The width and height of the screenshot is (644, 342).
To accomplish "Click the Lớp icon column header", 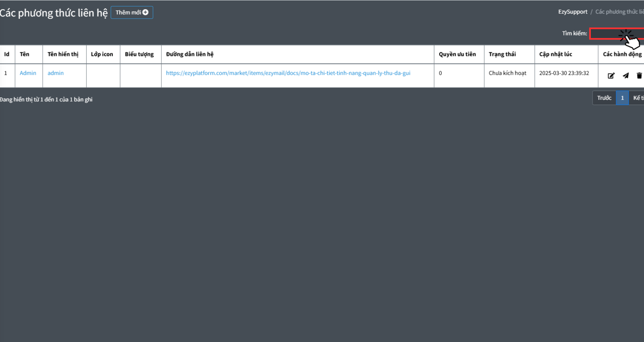I will coord(102,54).
